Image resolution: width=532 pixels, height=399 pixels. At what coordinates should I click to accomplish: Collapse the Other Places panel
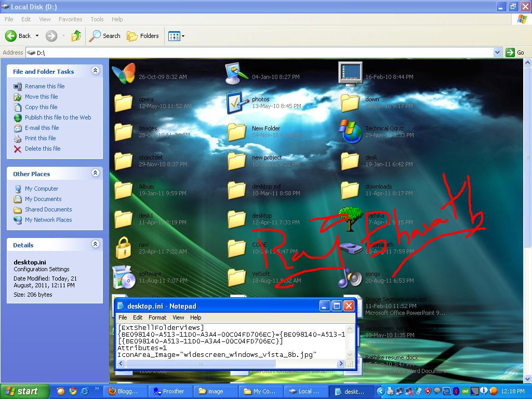pyautogui.click(x=96, y=173)
